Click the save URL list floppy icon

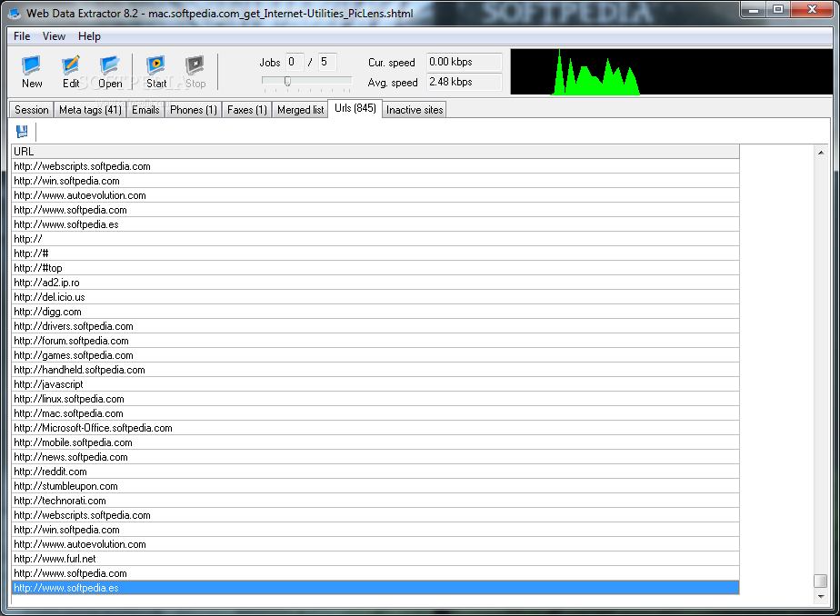click(22, 132)
